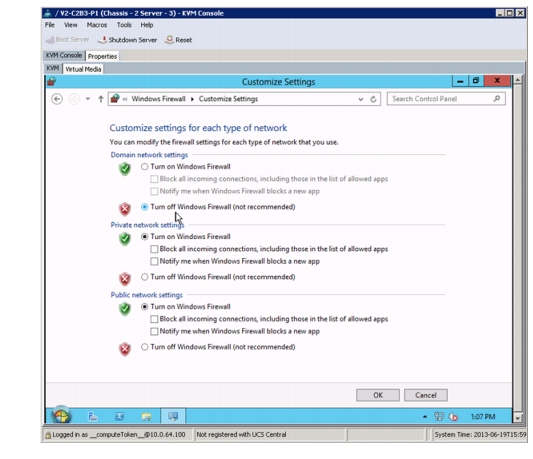Click the green shield under Private network

point(125,239)
